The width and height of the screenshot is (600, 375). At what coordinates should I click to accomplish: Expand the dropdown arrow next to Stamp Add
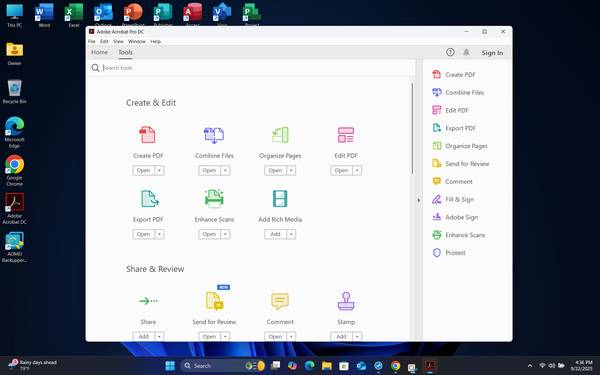tap(357, 336)
